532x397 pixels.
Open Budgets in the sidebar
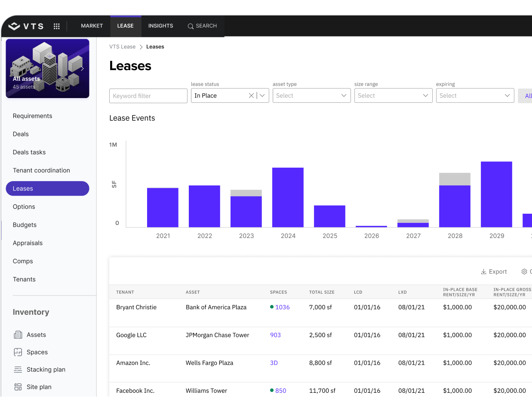25,225
